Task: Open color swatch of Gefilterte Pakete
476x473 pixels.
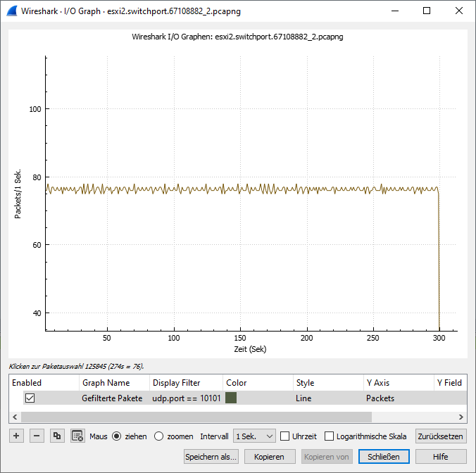Action: (x=231, y=398)
